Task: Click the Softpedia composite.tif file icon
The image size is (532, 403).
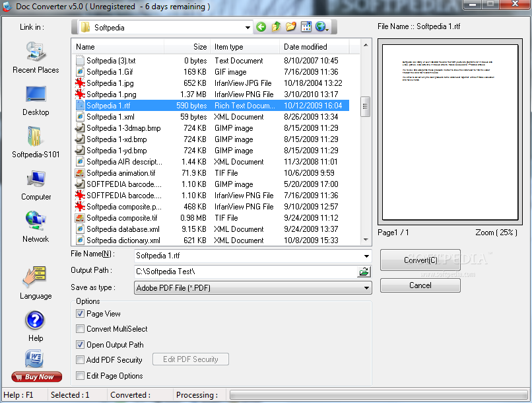Action: [x=80, y=217]
